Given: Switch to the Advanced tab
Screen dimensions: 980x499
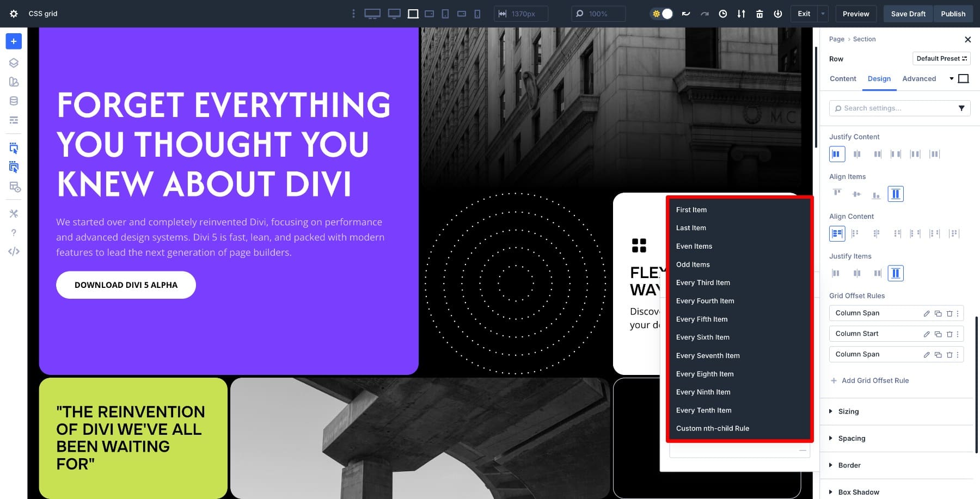Looking at the screenshot, I should (x=919, y=78).
